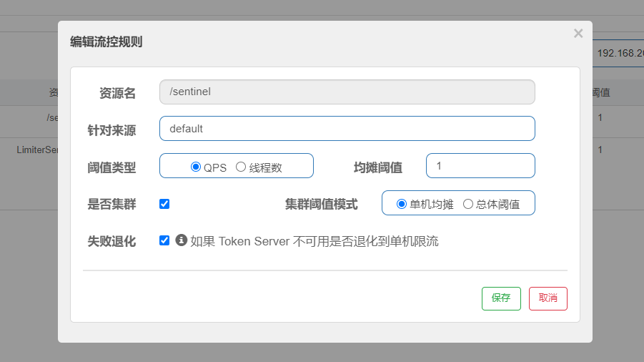The image size is (644, 362).
Task: Click the disabled 资源名 /sentinel field
Action: tap(347, 92)
